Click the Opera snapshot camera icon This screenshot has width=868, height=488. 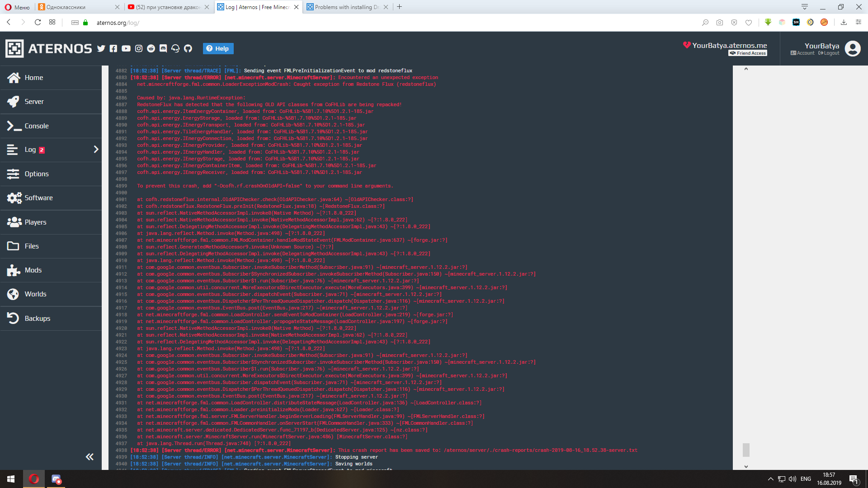[720, 22]
